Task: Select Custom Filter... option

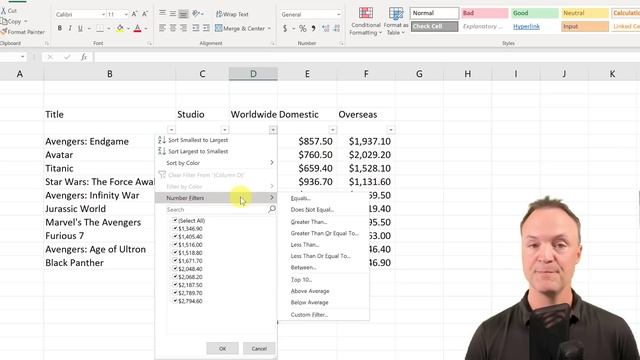Action: coord(309,315)
